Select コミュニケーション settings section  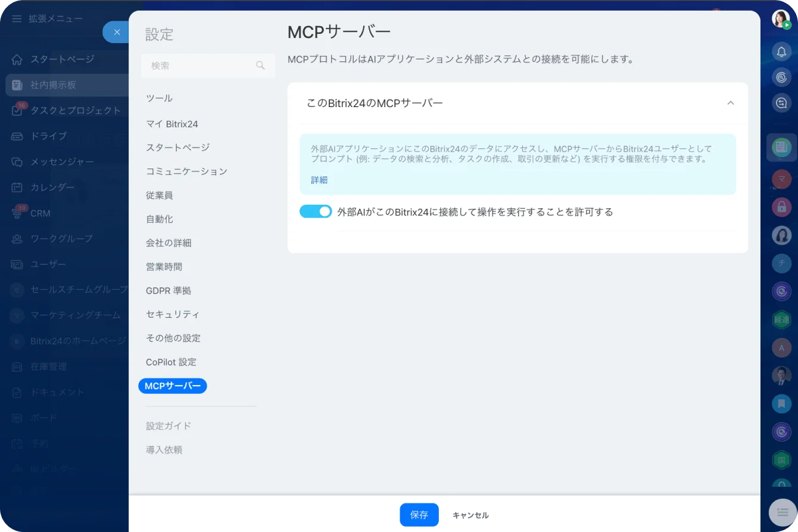(187, 171)
